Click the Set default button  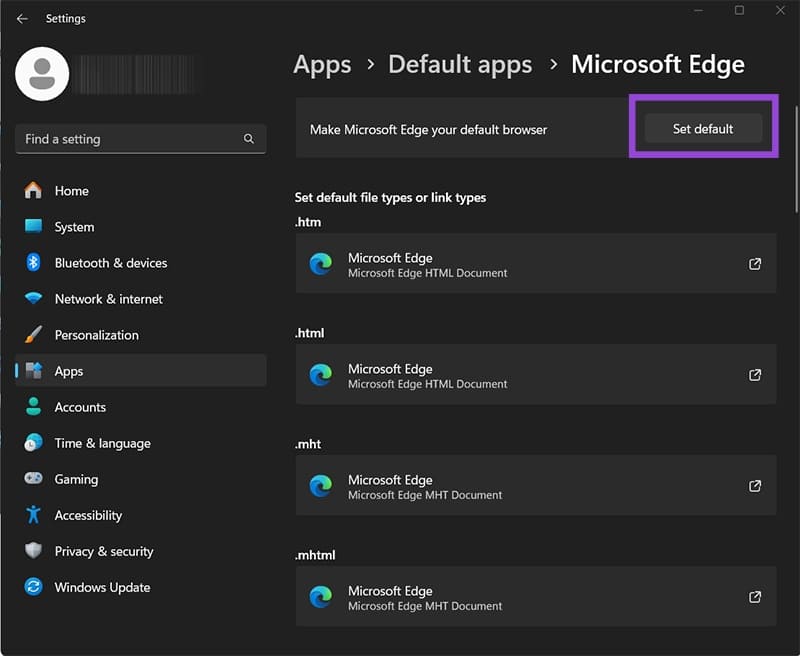click(x=703, y=129)
